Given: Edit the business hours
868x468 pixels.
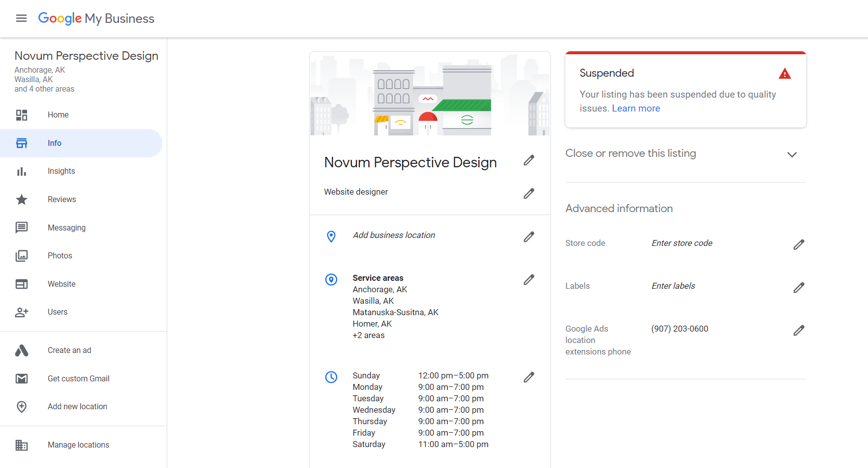Looking at the screenshot, I should click(529, 377).
